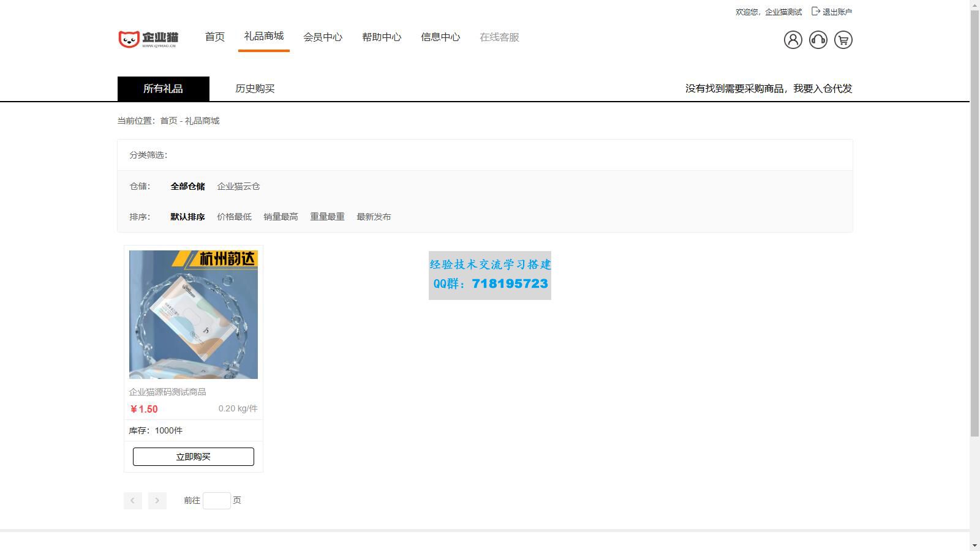This screenshot has height=551, width=980.
Task: Open 帮助中心 in navigation
Action: (381, 37)
